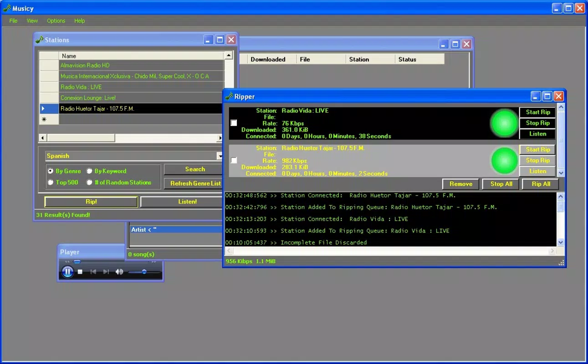This screenshot has width=588, height=364.
Task: Click the green status light for Radio Vida
Action: tap(504, 123)
